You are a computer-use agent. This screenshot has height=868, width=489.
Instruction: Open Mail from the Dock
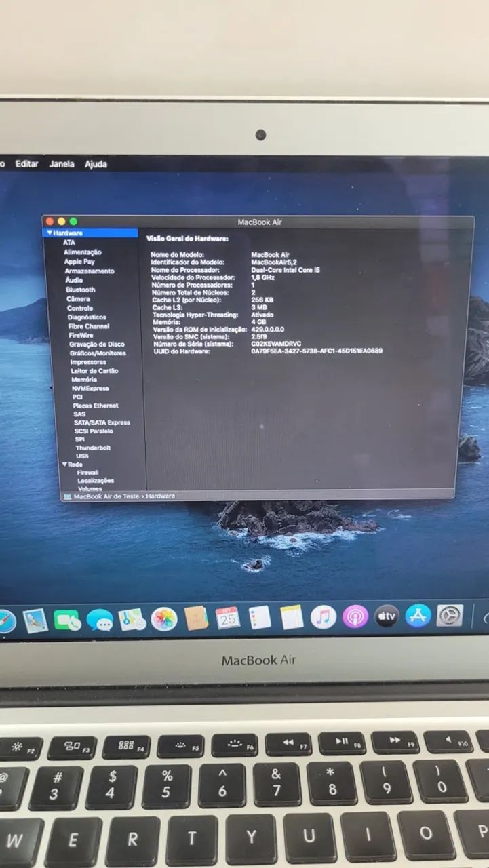(35, 620)
